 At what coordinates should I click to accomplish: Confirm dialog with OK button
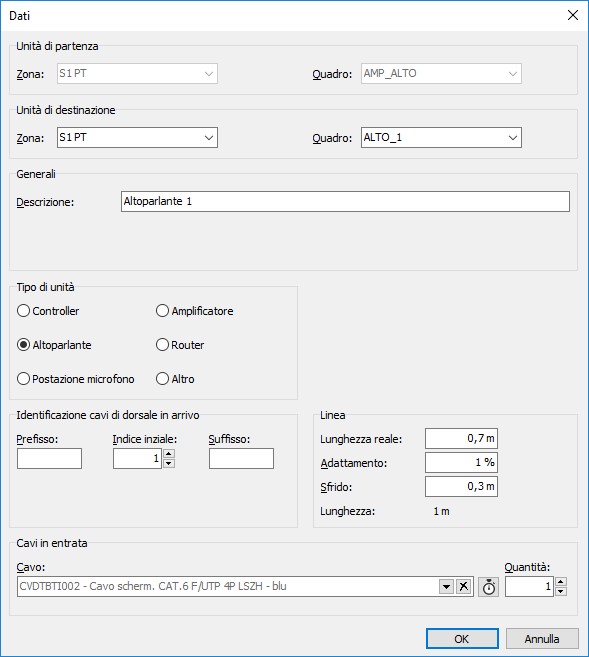coord(462,639)
